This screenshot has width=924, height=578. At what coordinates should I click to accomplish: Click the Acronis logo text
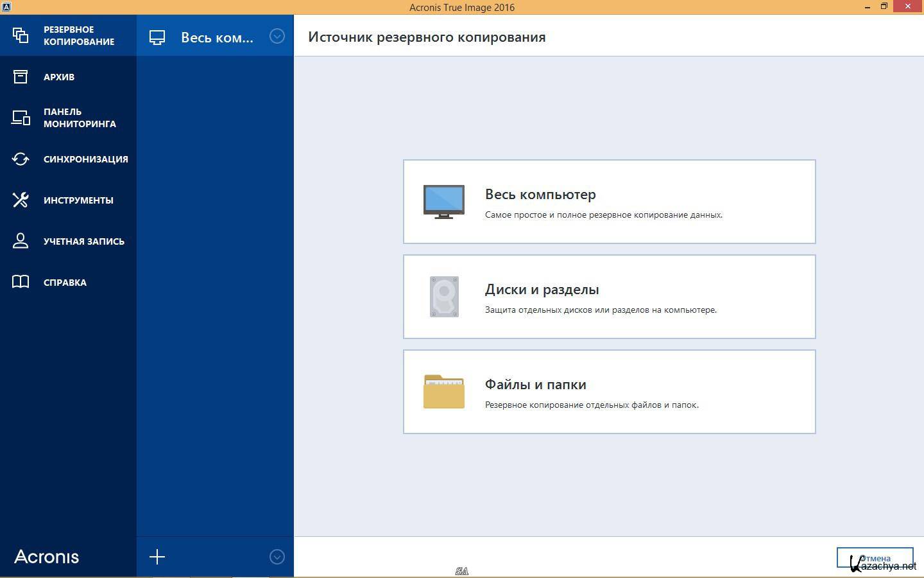(x=47, y=557)
